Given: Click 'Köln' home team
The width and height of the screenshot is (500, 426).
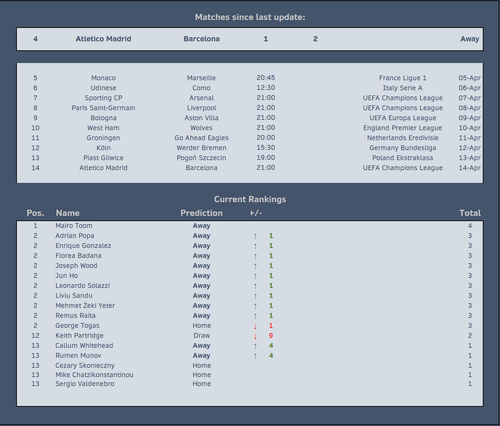Looking at the screenshot, I should click(x=103, y=148).
